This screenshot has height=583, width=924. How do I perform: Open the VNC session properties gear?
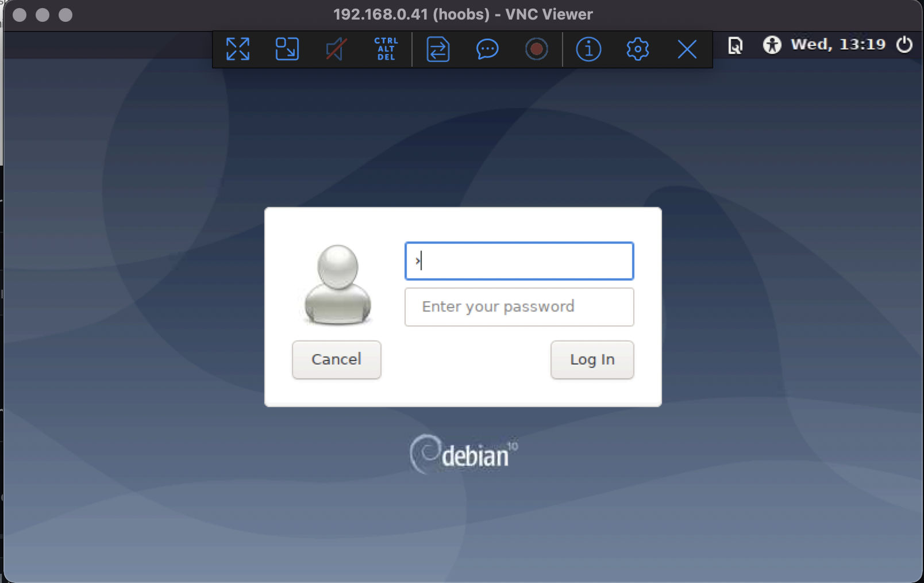click(637, 49)
